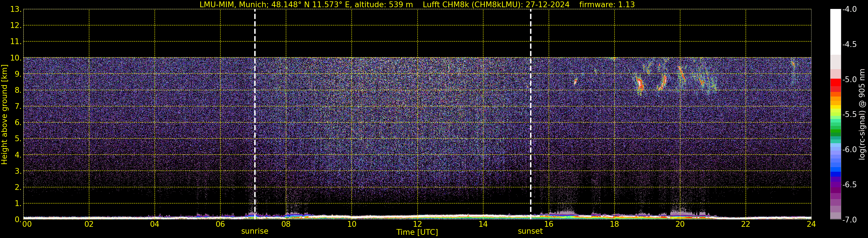
Task: Click time-axis tick label '22'
Action: point(746,224)
